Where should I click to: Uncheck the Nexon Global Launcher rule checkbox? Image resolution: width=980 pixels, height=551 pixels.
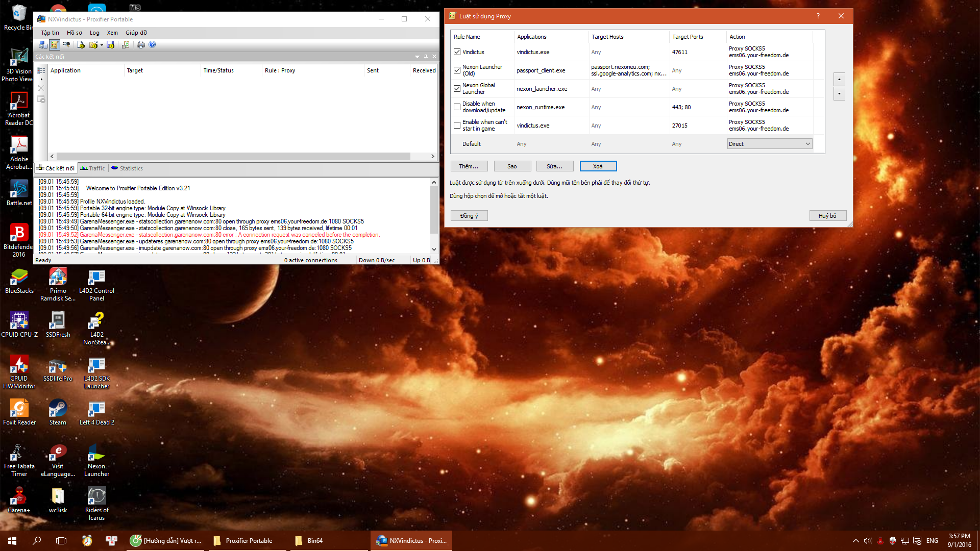457,89
